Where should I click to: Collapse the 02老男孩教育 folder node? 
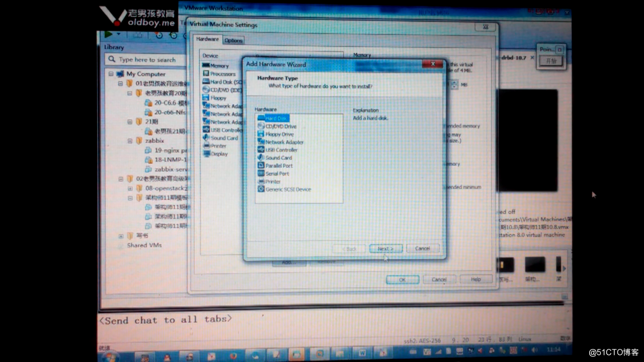(x=121, y=178)
